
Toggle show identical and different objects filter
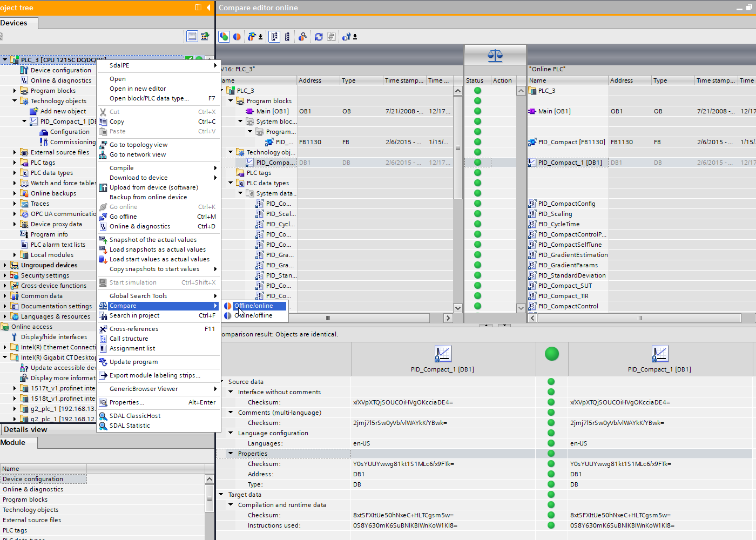[x=224, y=37]
